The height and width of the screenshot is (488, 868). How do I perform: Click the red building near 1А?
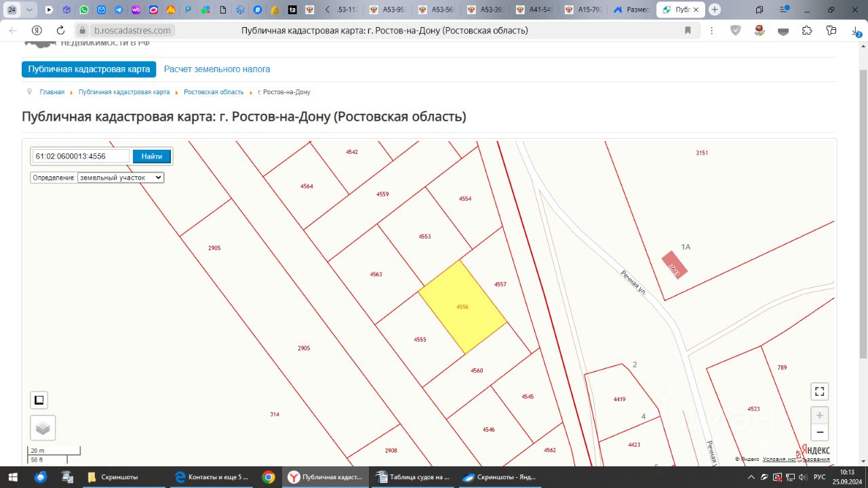click(675, 265)
